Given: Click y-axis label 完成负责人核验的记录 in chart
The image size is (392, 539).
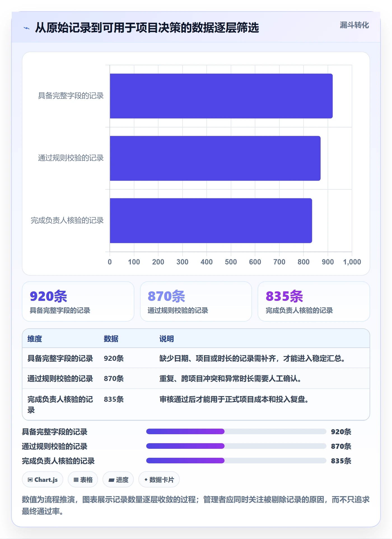Looking at the screenshot, I should 67,220.
